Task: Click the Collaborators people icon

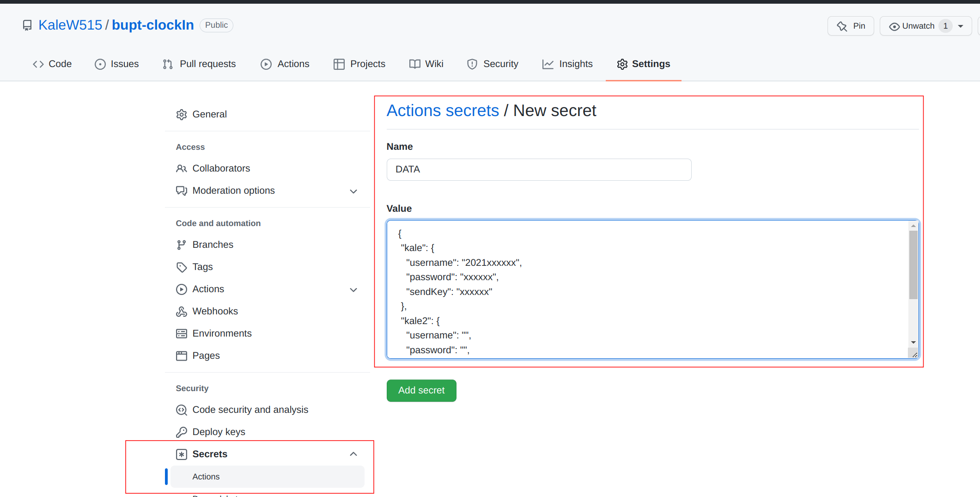Action: [182, 169]
